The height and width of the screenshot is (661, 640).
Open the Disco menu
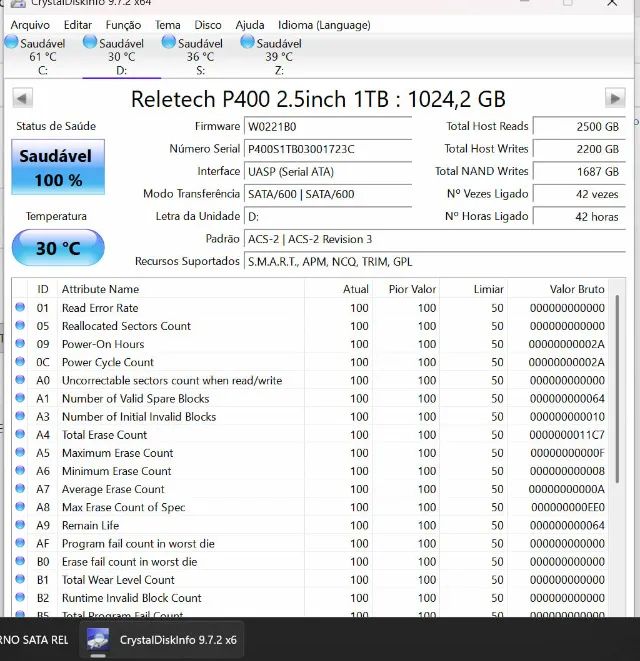point(207,25)
